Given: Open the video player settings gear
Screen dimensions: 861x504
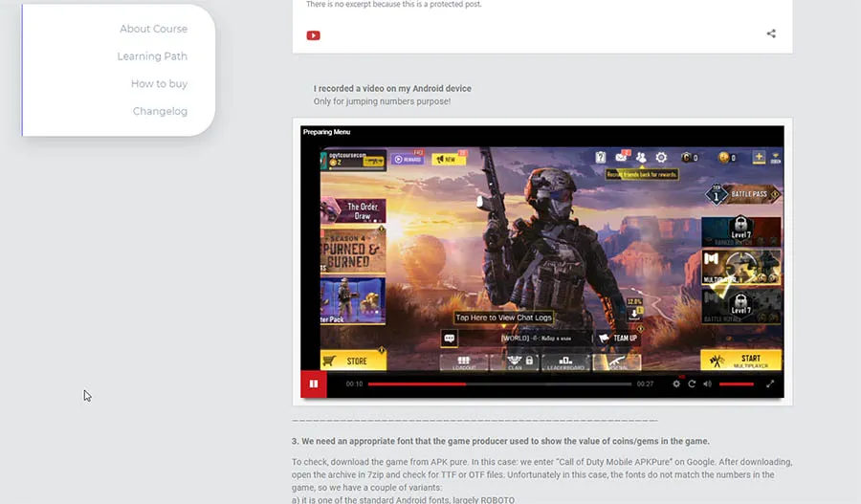Looking at the screenshot, I should [676, 383].
